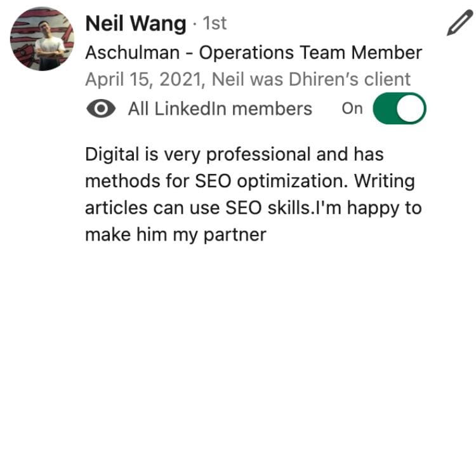Turn off the recommendation visibility toggle
Screen dimensions: 476x476
pyautogui.click(x=399, y=109)
